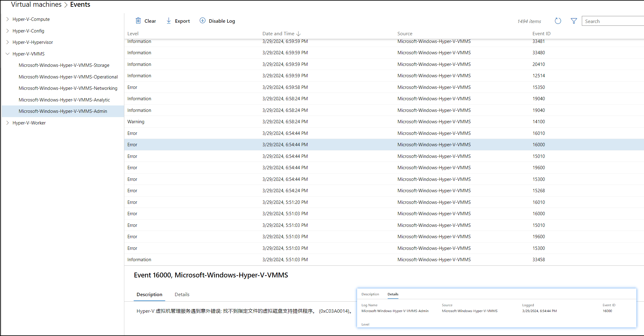Expand the Hyper-V-Config tree node
The width and height of the screenshot is (644, 336).
coord(8,31)
